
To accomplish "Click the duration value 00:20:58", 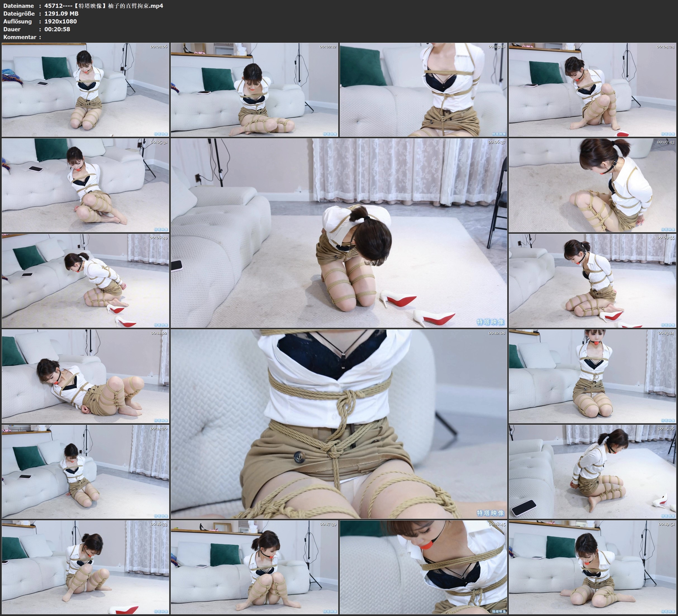I will (57, 29).
